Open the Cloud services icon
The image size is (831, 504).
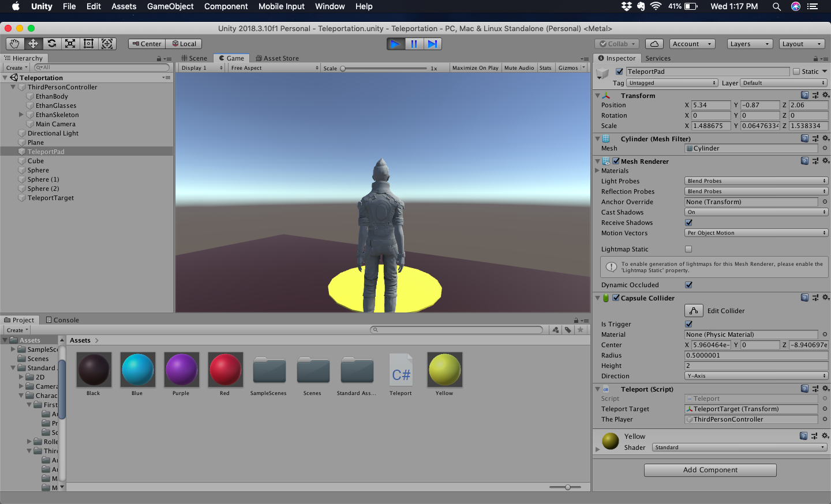pyautogui.click(x=654, y=44)
